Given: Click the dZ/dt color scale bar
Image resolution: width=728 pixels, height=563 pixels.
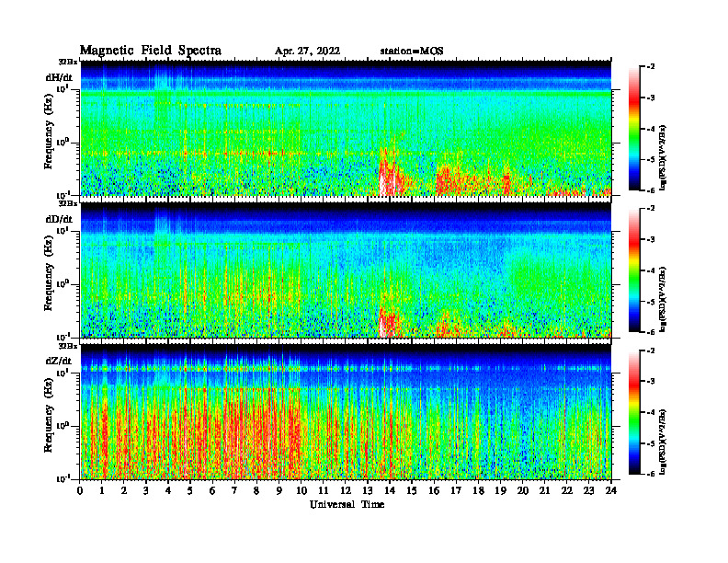Looking at the screenshot, I should click(634, 412).
